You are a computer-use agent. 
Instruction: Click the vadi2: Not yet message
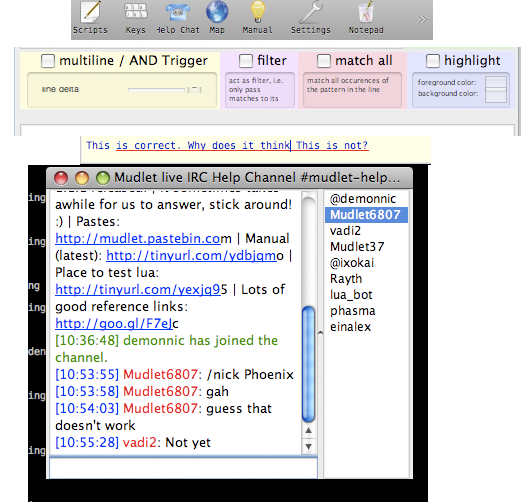coord(133,443)
